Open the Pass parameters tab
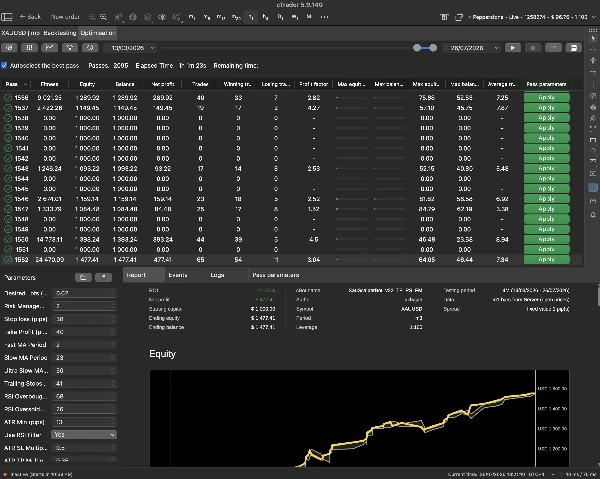The width and height of the screenshot is (600, 479). 276,275
